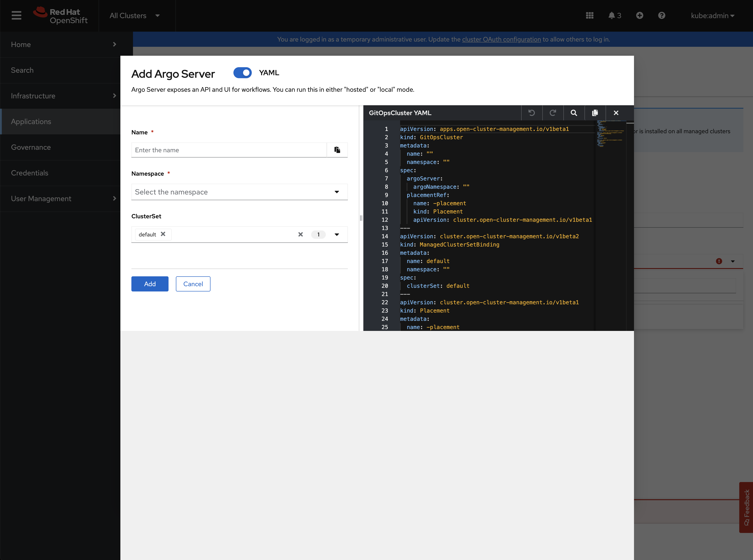Copy YAML contents with the copy icon

click(595, 113)
